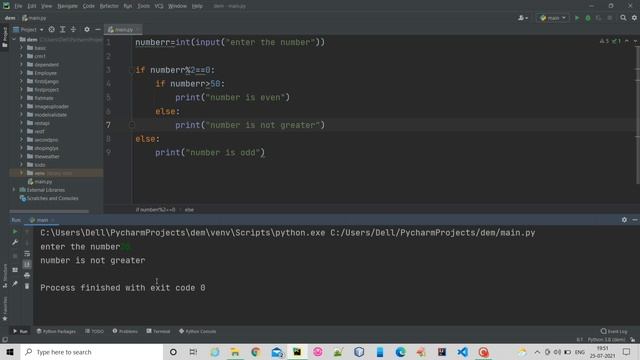This screenshot has height=360, width=640.
Task: Click line 7 gutter fold marker
Action: click(x=132, y=125)
